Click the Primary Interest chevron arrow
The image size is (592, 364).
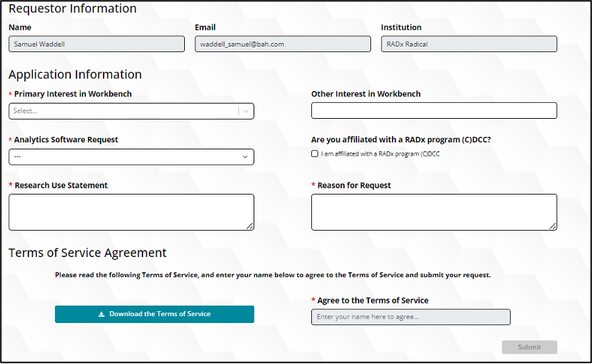[246, 111]
